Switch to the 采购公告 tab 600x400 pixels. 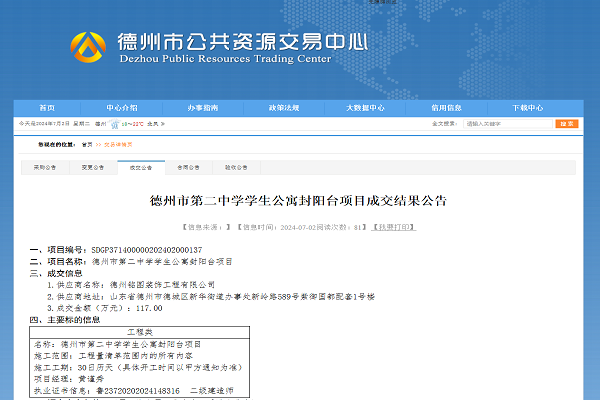click(45, 168)
